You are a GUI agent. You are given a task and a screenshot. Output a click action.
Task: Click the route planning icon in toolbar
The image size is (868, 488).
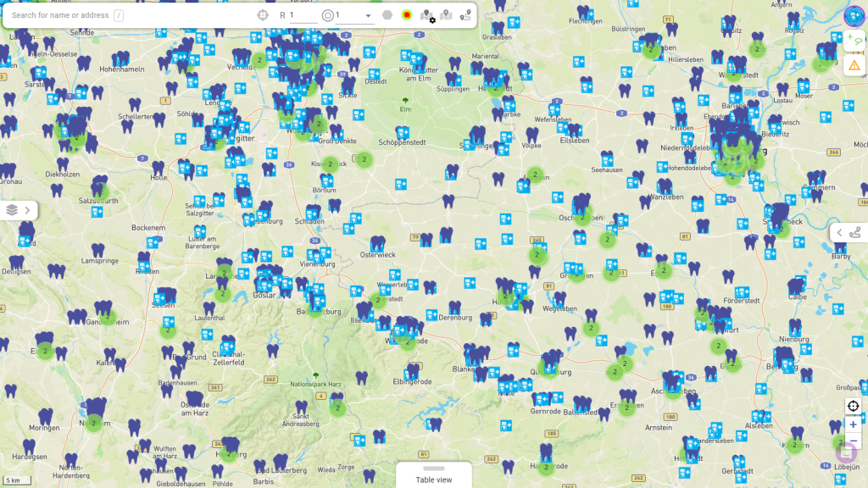pos(465,15)
